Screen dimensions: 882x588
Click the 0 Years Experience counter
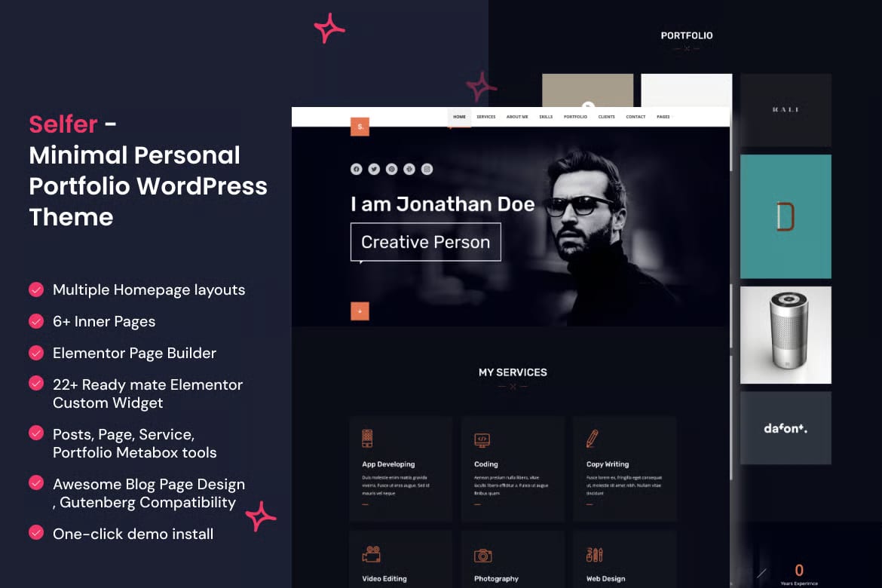pos(799,574)
